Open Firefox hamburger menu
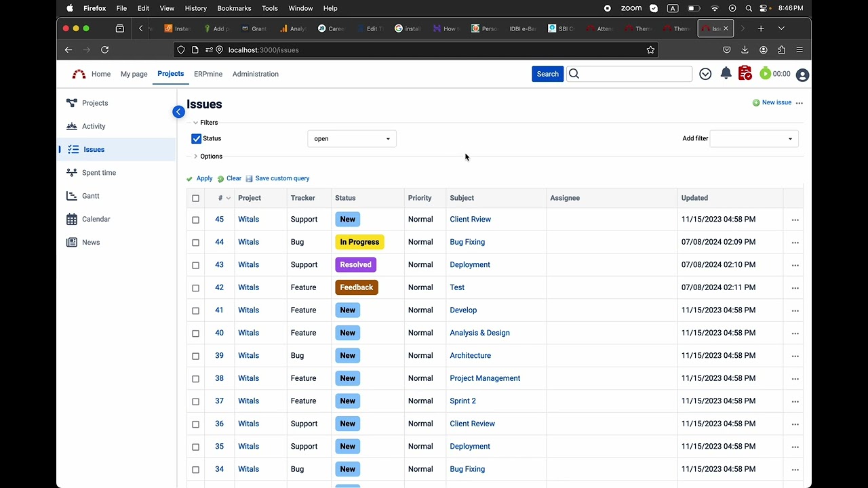868x488 pixels. click(800, 49)
